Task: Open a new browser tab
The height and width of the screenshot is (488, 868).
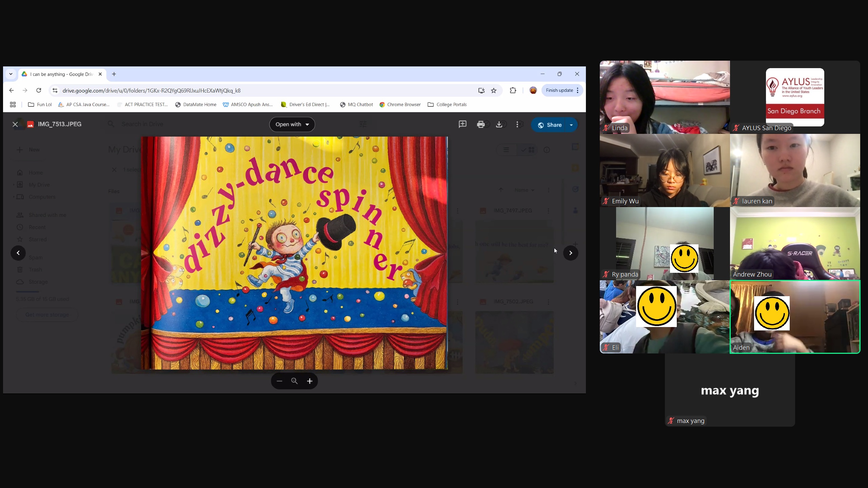Action: 114,74
